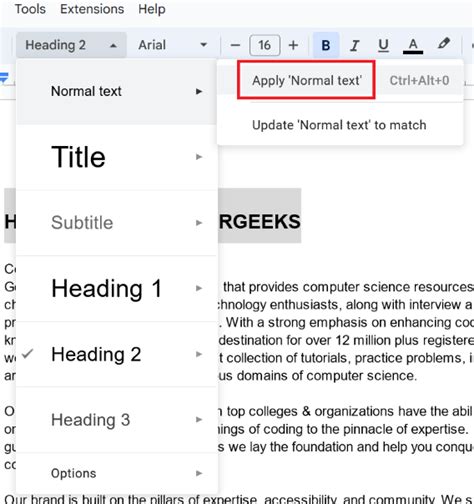Open the Arial font dropdown

(x=172, y=45)
